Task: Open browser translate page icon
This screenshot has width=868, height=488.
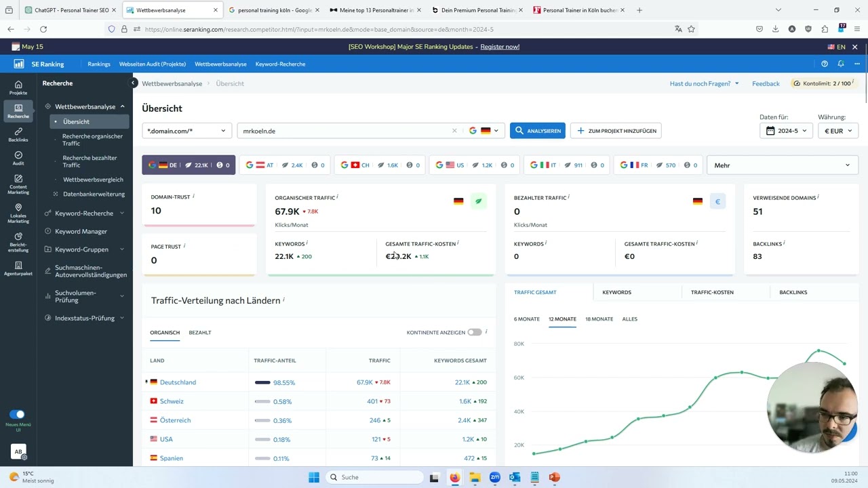Action: [678, 29]
